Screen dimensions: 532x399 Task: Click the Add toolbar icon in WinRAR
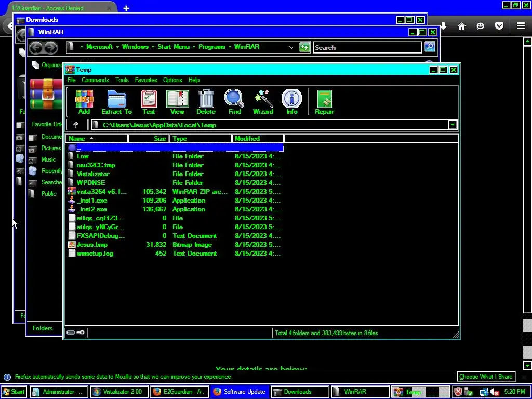(x=84, y=102)
